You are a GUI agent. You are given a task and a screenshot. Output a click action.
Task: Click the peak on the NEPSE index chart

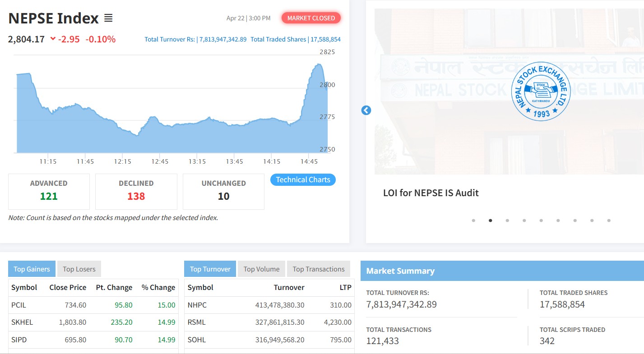click(319, 65)
